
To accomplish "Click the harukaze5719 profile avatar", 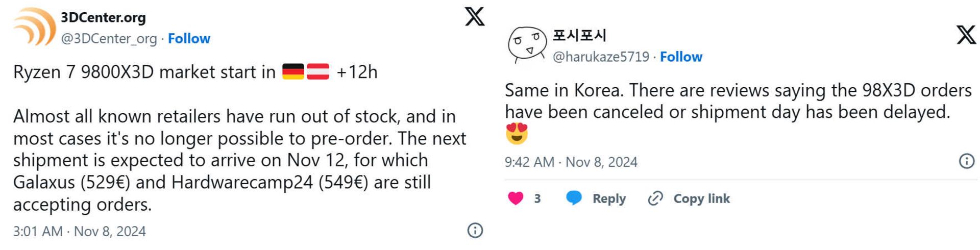I will click(527, 44).
